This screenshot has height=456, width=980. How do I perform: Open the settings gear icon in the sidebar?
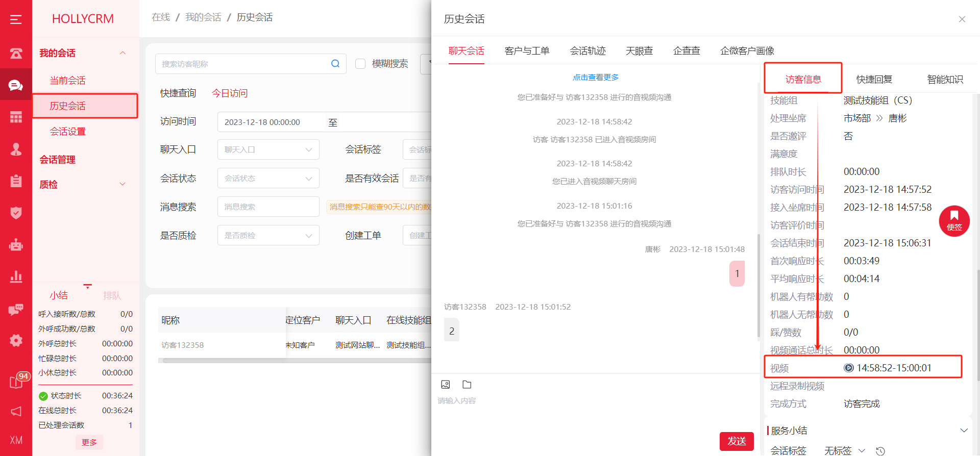[x=16, y=340]
